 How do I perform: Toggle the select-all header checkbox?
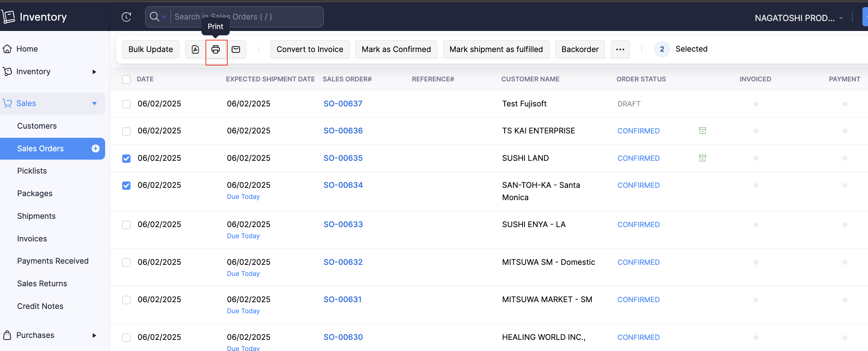point(126,79)
